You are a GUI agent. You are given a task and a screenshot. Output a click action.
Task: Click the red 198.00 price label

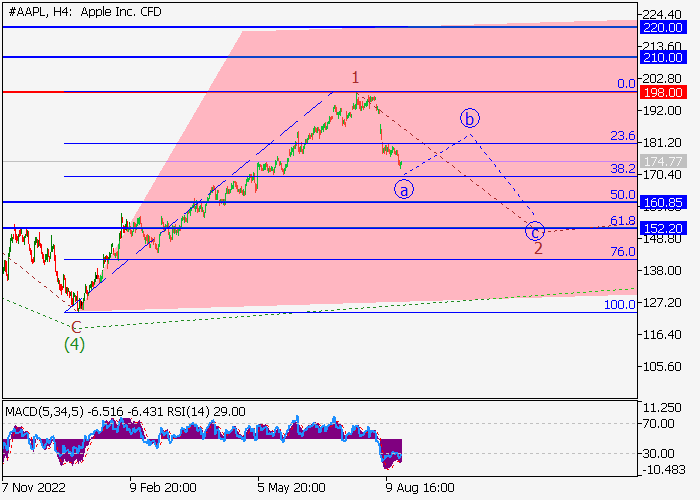click(x=662, y=92)
